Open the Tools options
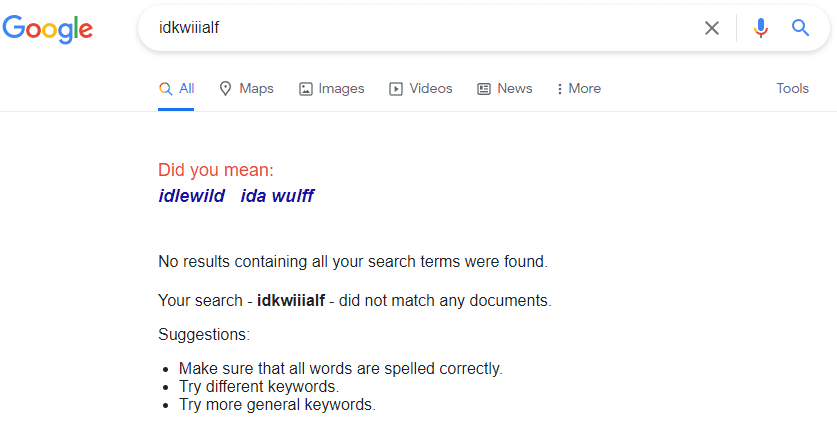This screenshot has height=422, width=837. 792,89
